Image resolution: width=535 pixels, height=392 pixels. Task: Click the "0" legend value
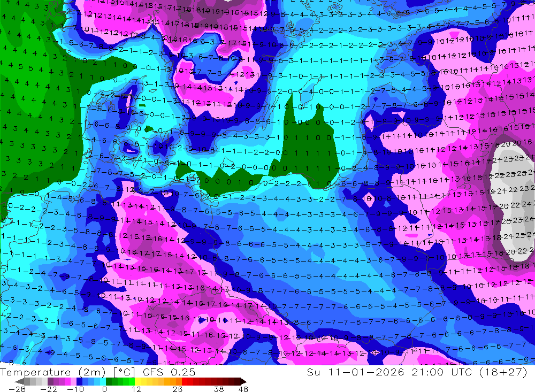[104, 389]
